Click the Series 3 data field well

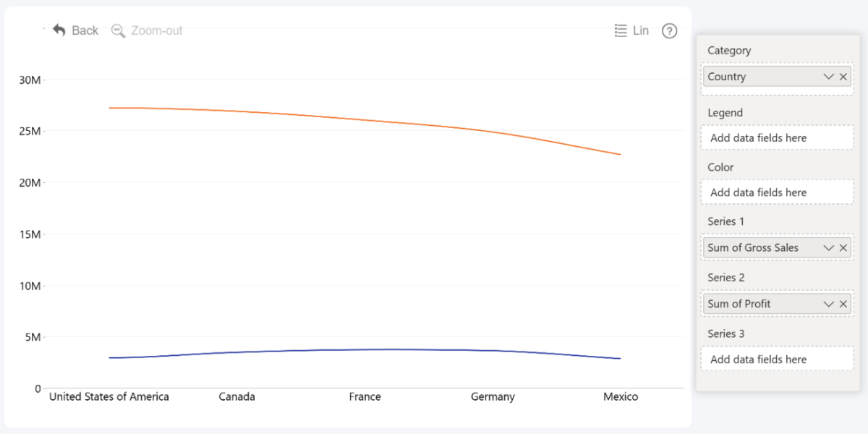(x=777, y=359)
